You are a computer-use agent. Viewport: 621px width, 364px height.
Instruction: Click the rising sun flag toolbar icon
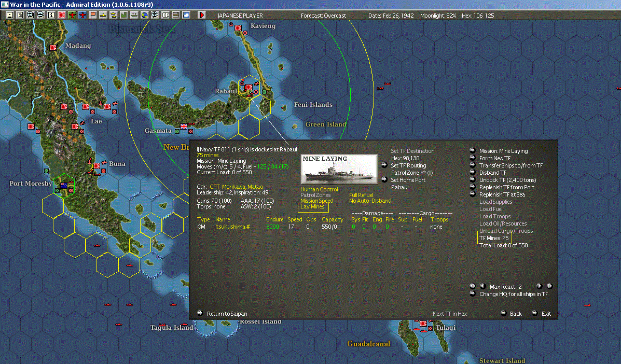(61, 15)
